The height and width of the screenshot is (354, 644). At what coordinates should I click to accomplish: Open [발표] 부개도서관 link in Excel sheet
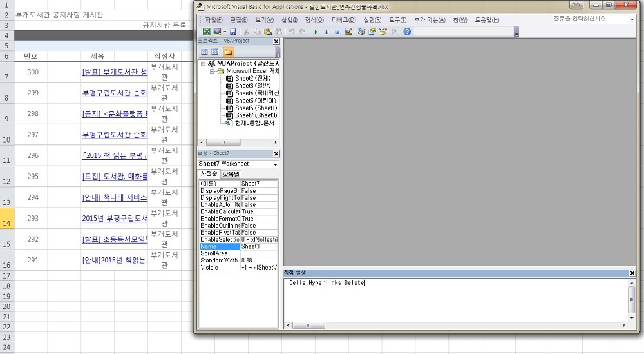pos(115,72)
